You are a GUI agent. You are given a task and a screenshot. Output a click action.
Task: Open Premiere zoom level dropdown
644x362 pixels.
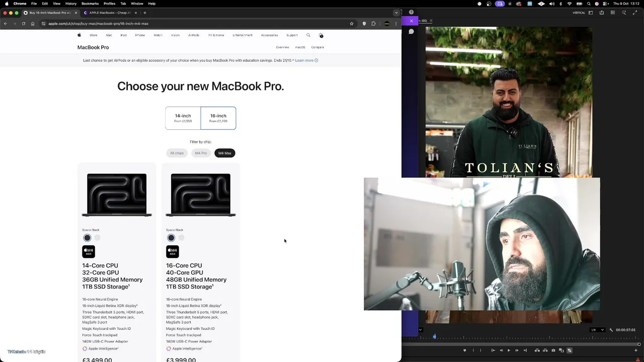point(421,330)
